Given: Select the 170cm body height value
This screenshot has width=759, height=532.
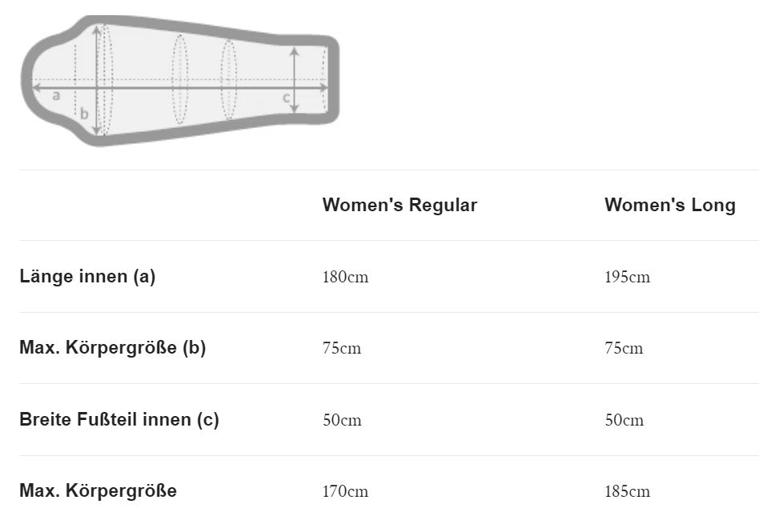Looking at the screenshot, I should click(345, 491).
